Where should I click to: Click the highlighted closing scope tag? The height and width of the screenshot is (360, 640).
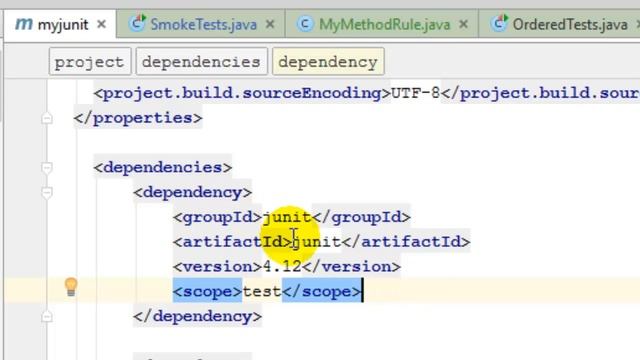point(322,291)
